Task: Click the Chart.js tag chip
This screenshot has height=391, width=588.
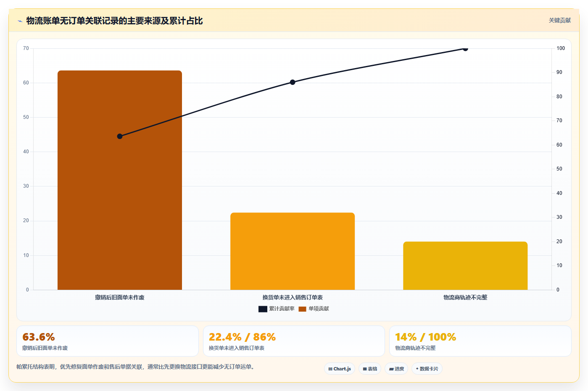Action: [x=340, y=369]
